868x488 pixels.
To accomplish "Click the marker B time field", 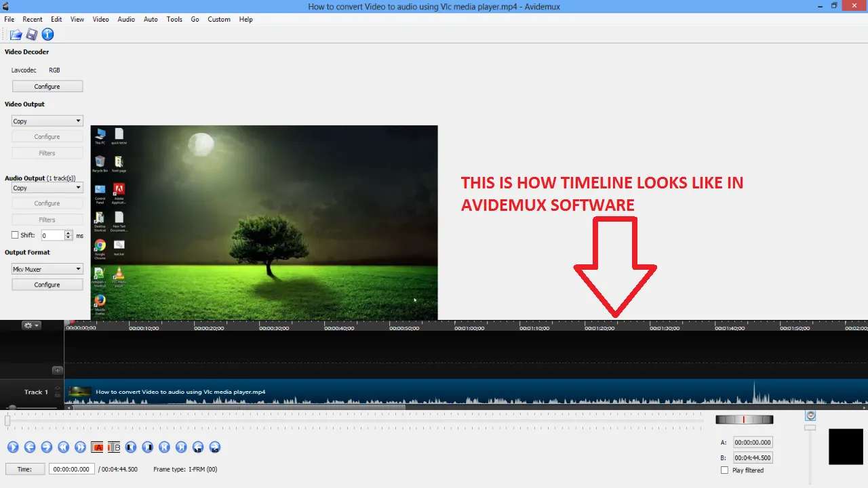I will pos(753,457).
